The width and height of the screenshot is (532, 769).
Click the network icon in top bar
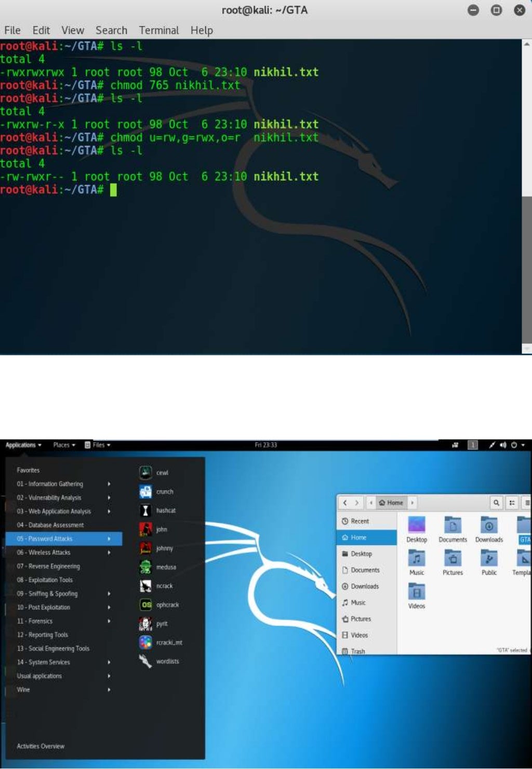point(491,445)
